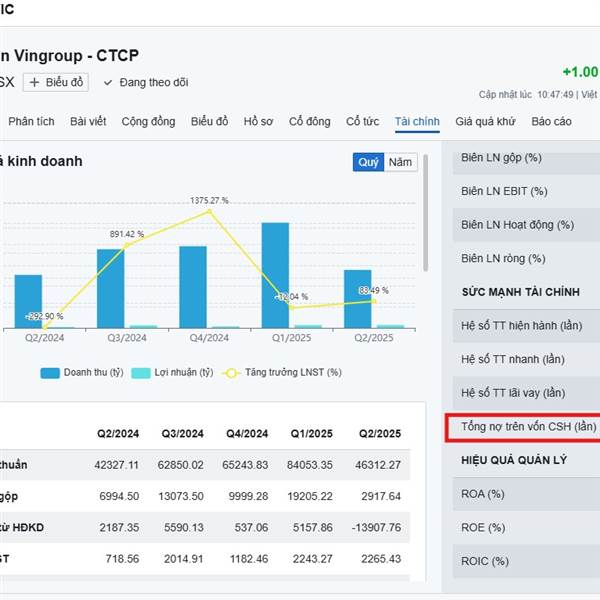Screen dimensions: 600x600
Task: Click the value 42327.11 in table
Action: 116,465
